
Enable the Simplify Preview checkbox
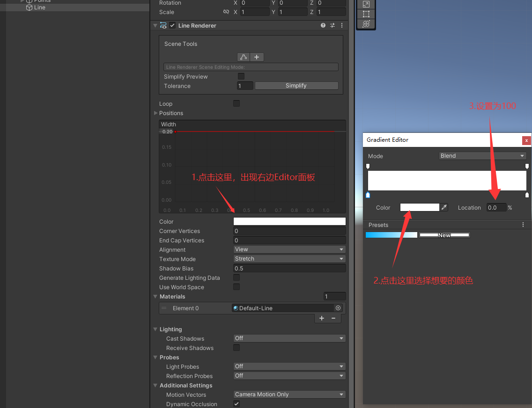coord(241,76)
